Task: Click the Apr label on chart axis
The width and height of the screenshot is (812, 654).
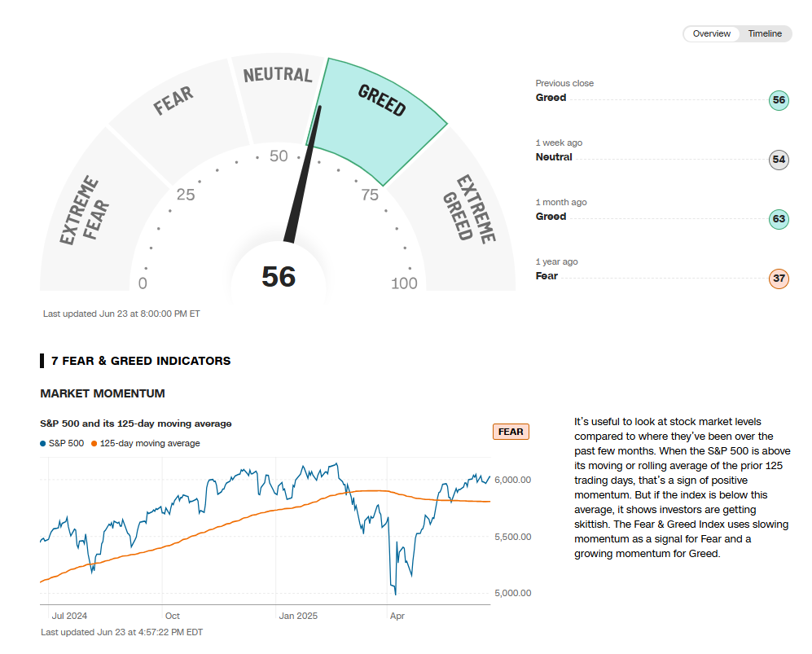Action: click(397, 616)
